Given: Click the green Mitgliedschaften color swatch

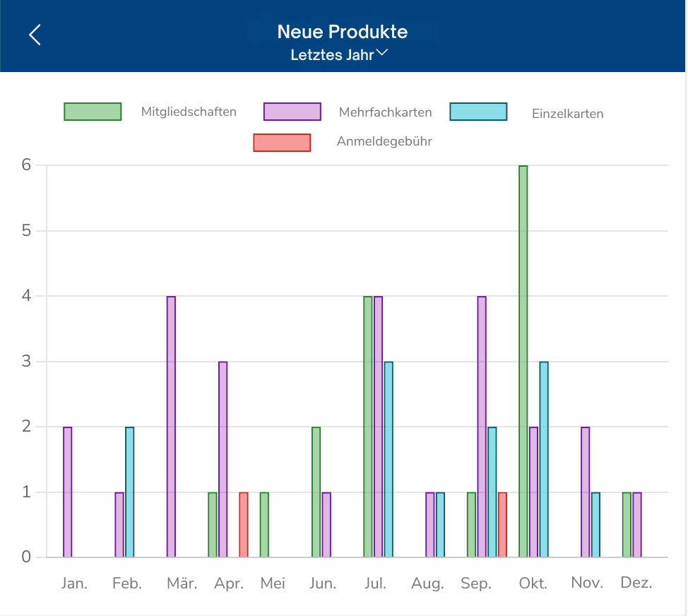Looking at the screenshot, I should point(93,112).
